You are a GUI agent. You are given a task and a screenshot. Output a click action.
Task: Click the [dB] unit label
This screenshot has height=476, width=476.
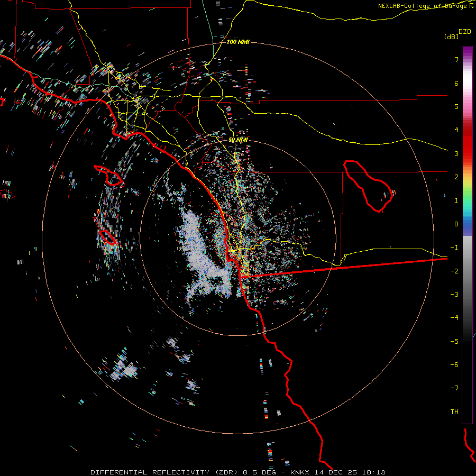[x=452, y=36]
